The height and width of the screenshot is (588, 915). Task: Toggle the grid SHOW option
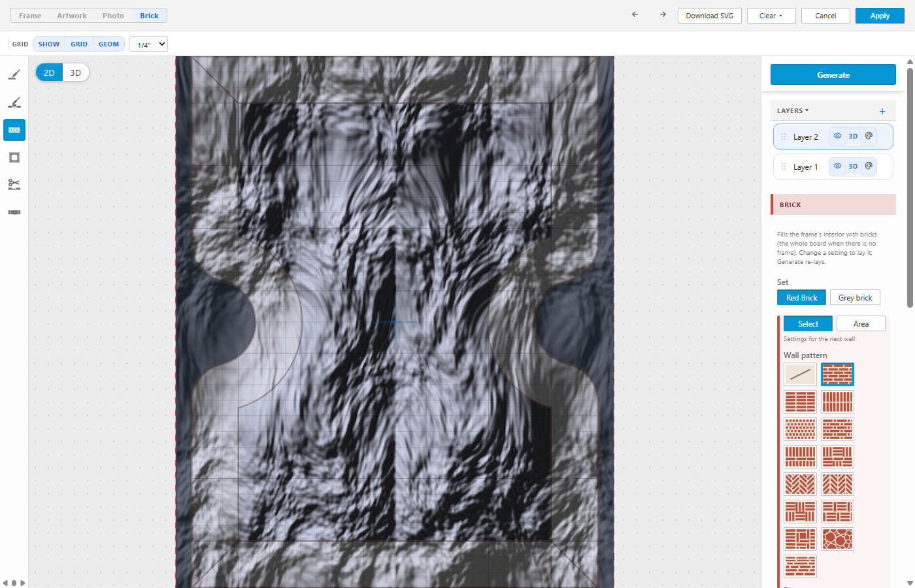pyautogui.click(x=49, y=44)
